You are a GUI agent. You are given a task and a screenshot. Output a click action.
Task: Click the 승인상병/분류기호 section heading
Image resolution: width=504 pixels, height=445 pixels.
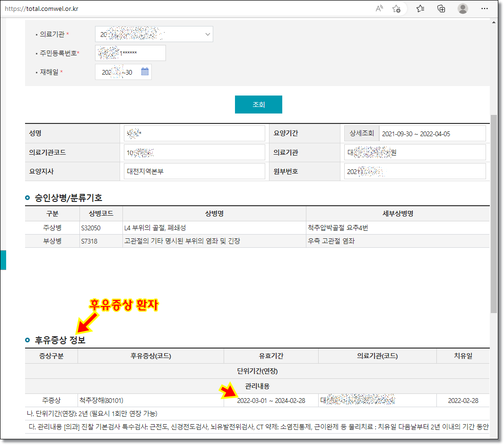pos(69,198)
